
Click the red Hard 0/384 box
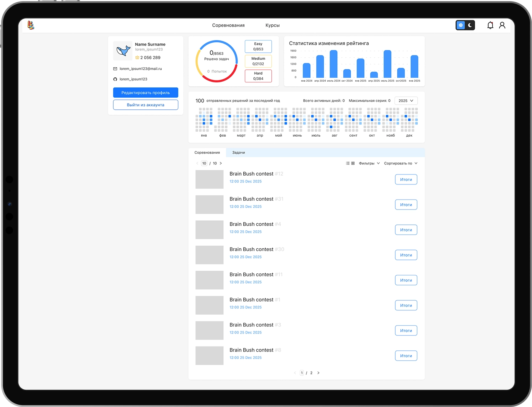tap(258, 76)
